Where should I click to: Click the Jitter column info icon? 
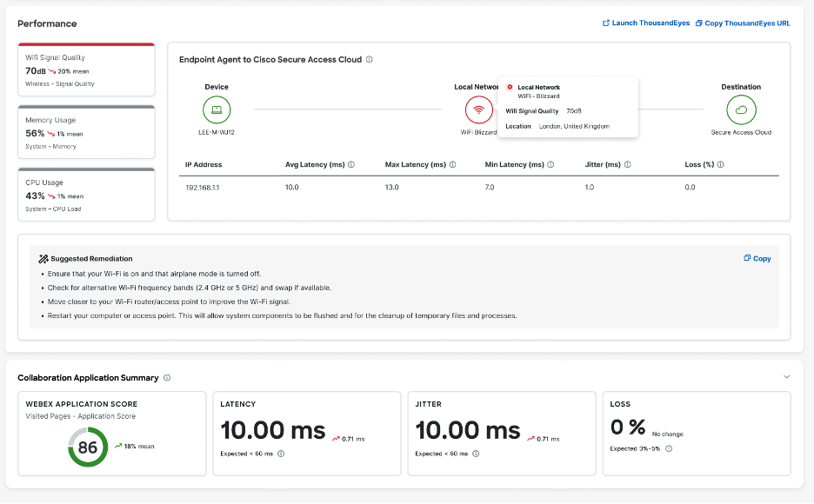coord(628,164)
